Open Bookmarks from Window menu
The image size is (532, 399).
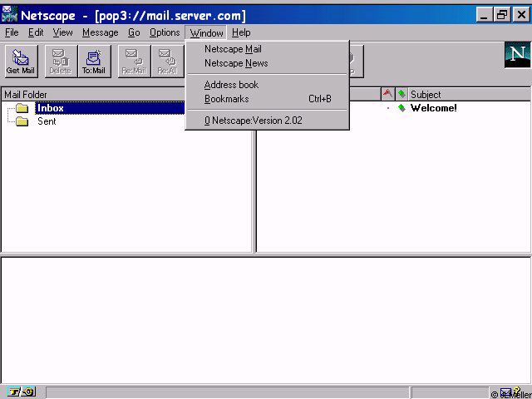tap(268, 99)
